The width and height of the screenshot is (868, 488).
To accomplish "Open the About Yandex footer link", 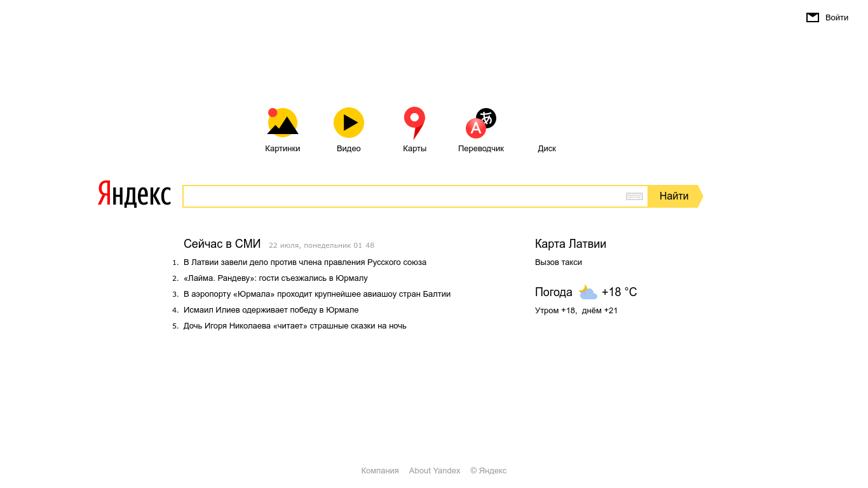I will click(x=435, y=471).
